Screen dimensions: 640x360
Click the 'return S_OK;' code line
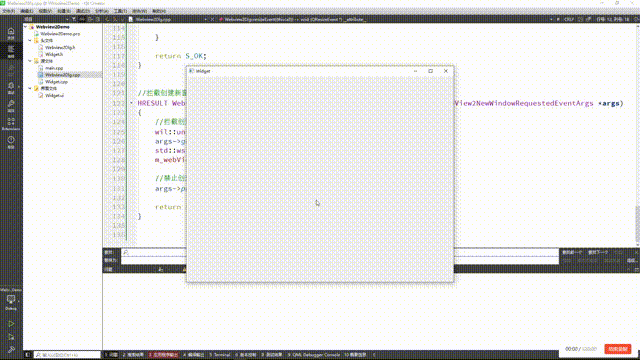point(181,56)
